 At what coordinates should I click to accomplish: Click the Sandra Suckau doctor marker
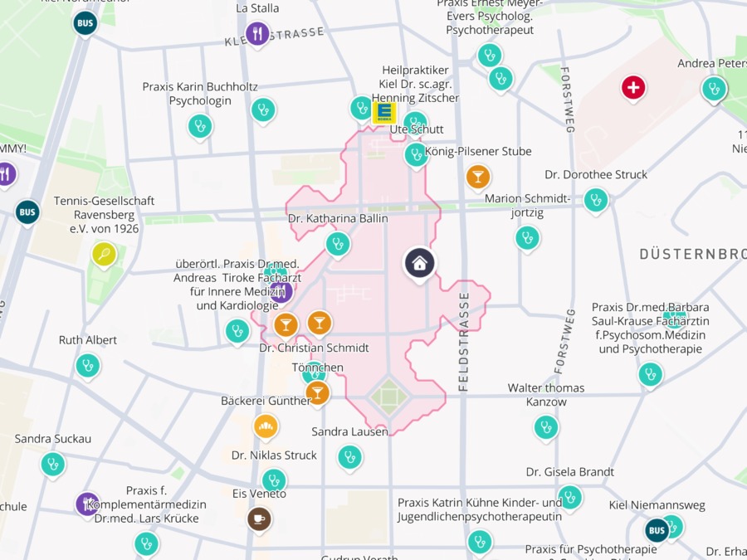pyautogui.click(x=53, y=465)
